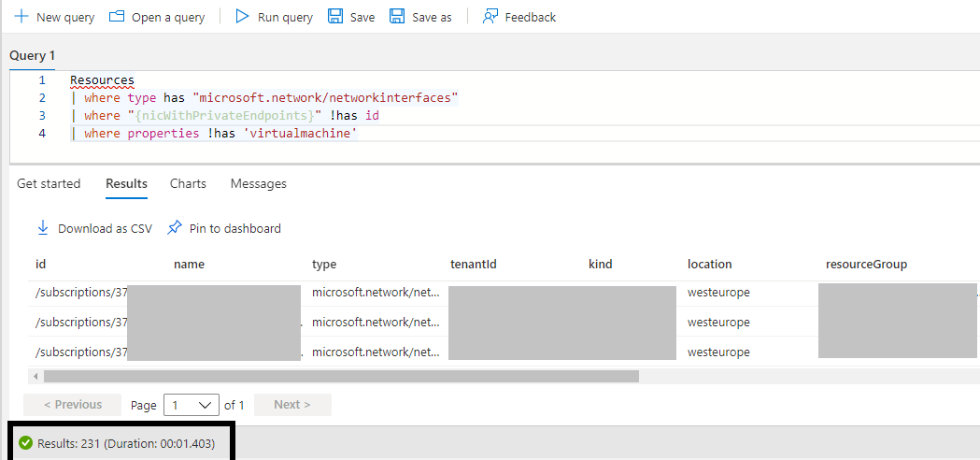The image size is (980, 460).
Task: Click the Save disk icon
Action: click(335, 17)
